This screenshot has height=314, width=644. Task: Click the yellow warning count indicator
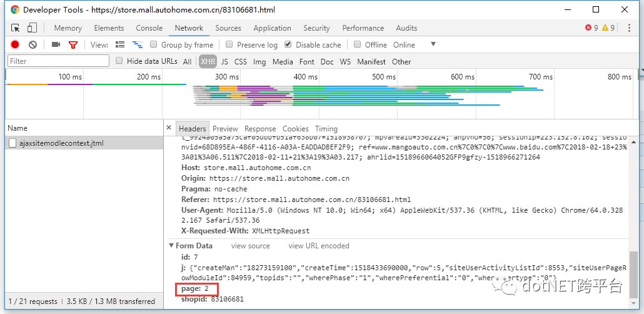(608, 28)
